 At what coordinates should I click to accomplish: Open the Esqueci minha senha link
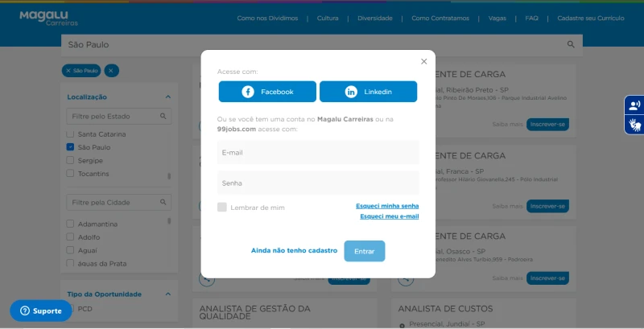pos(387,206)
